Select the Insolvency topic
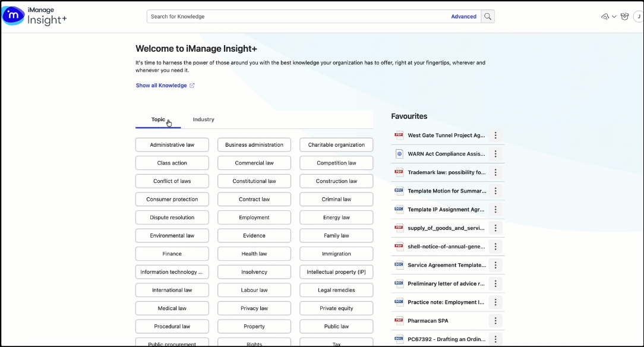Viewport: 644px width, 347px height. tap(254, 272)
